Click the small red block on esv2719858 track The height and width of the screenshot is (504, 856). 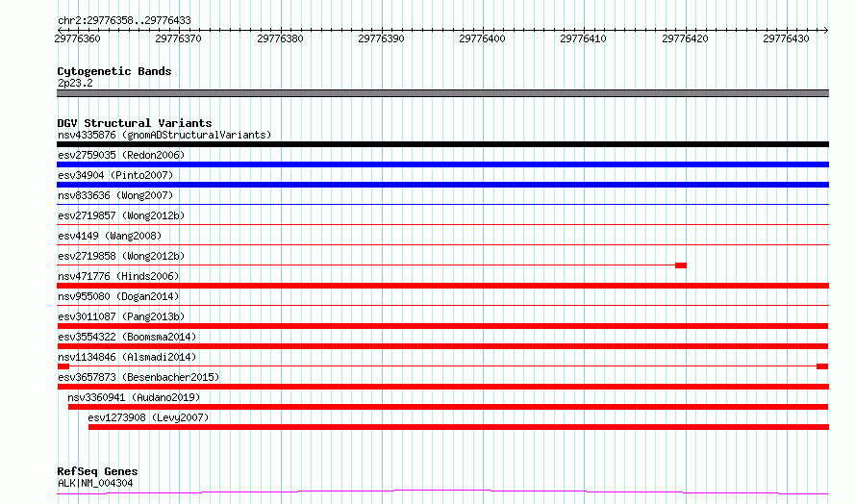(x=681, y=265)
